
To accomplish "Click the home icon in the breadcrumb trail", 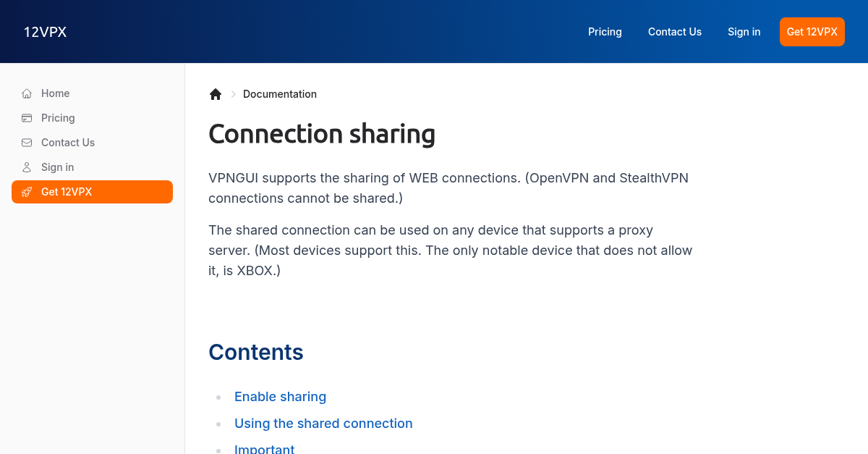I will click(215, 93).
